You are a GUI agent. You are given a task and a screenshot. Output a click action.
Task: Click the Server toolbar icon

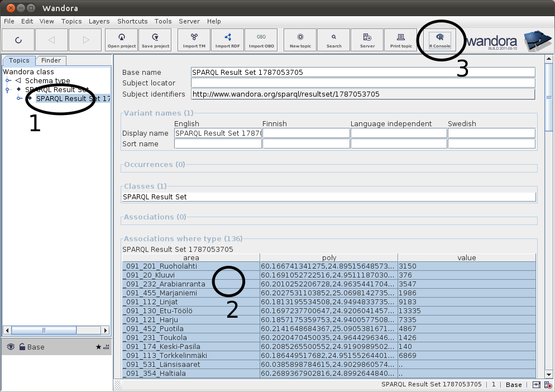coord(367,40)
